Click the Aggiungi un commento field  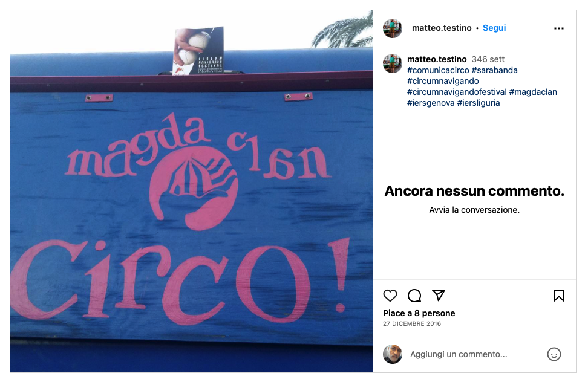point(474,354)
